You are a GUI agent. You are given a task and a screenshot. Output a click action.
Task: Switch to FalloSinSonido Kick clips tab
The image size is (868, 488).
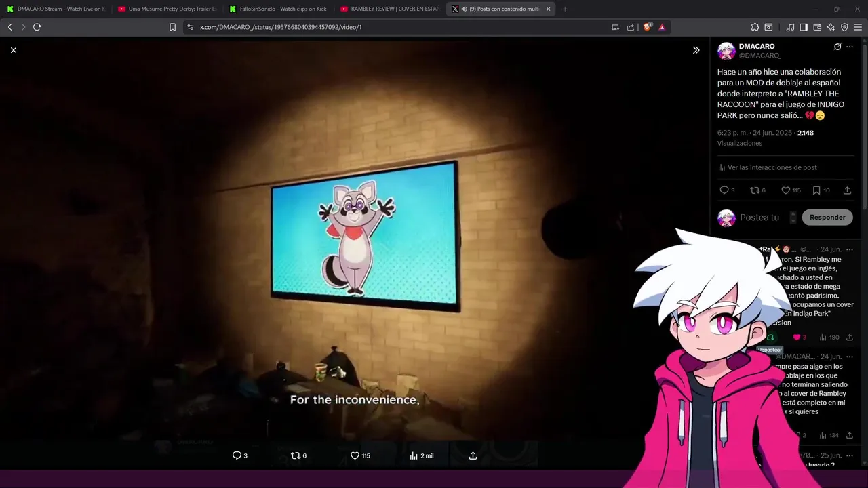pyautogui.click(x=278, y=9)
